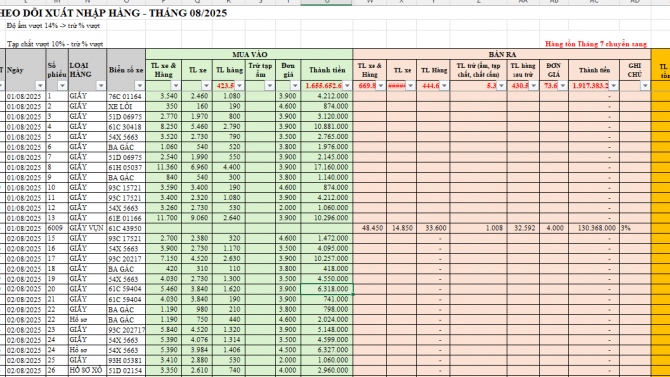Select the 32.592 weight cell
The width and height of the screenshot is (670, 377).
click(523, 228)
